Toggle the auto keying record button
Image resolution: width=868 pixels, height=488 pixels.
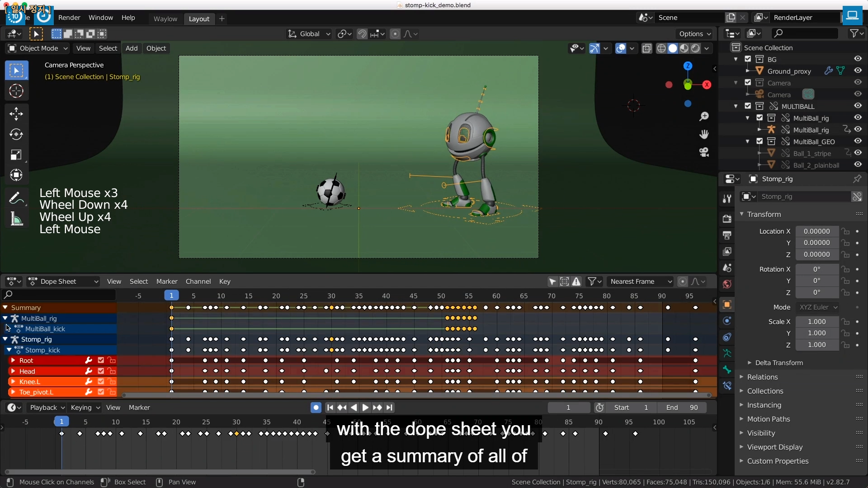point(316,408)
